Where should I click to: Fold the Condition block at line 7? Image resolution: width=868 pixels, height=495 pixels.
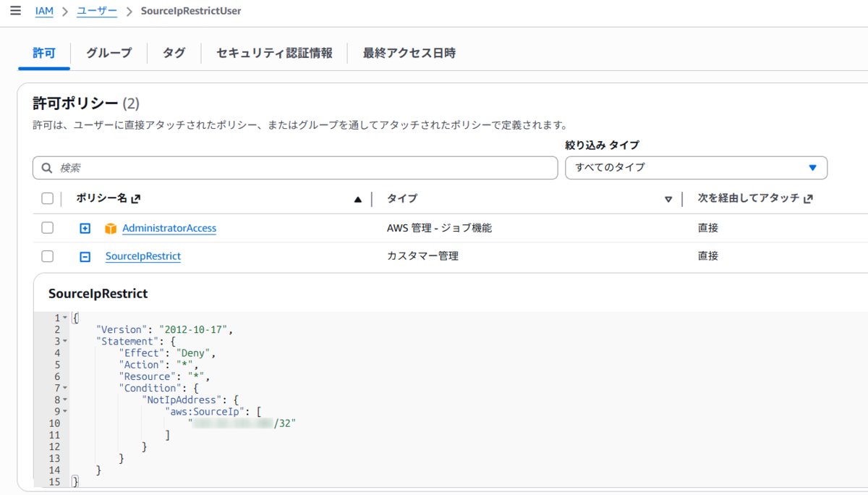pos(65,388)
